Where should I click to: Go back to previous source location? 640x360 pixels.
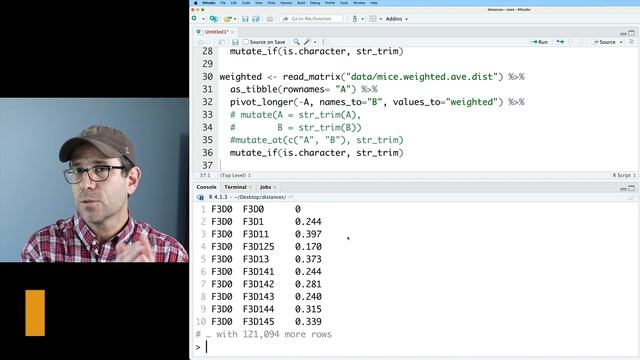[x=200, y=42]
